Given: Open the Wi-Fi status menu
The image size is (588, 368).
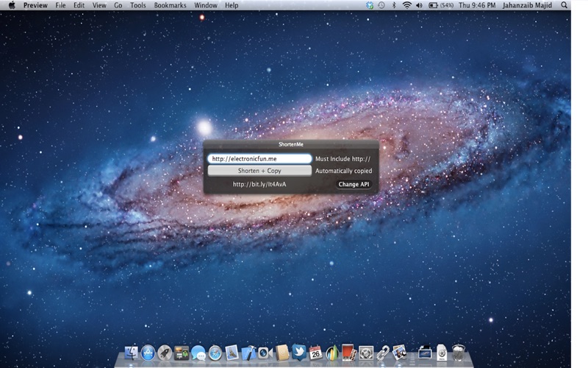Looking at the screenshot, I should 406,5.
